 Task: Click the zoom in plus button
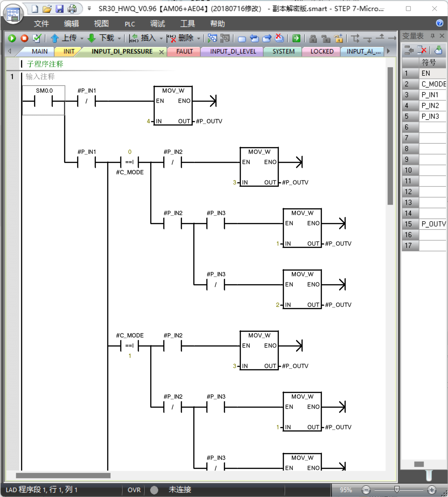click(431, 490)
